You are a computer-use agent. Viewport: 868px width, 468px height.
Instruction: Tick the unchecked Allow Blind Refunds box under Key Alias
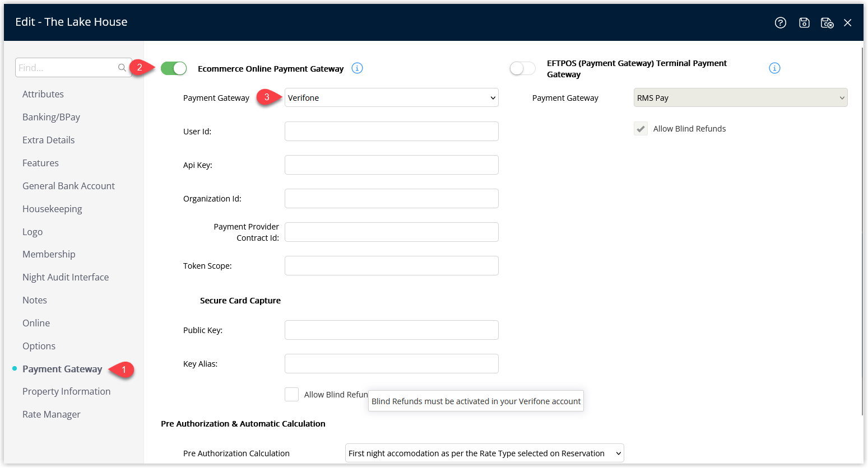pyautogui.click(x=291, y=395)
